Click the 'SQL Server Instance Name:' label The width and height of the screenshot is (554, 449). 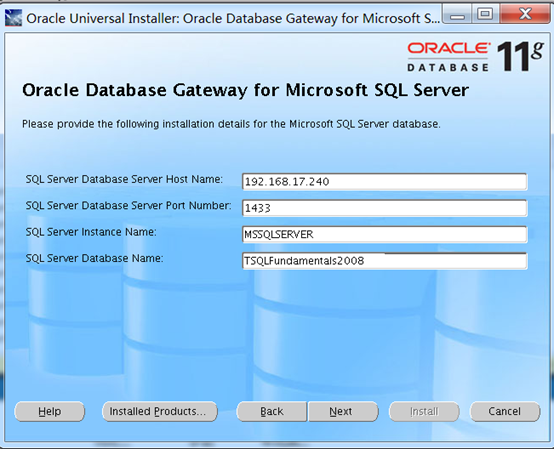pyautogui.click(x=91, y=232)
